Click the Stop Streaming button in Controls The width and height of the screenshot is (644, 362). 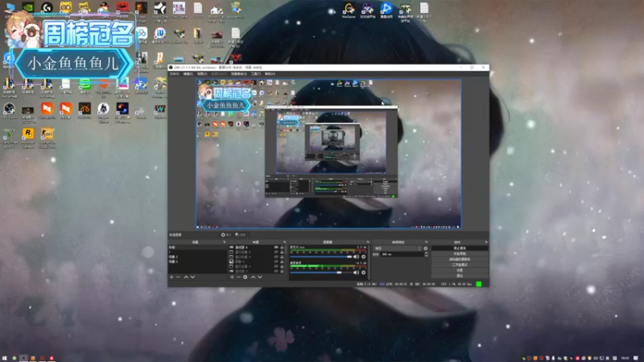460,249
